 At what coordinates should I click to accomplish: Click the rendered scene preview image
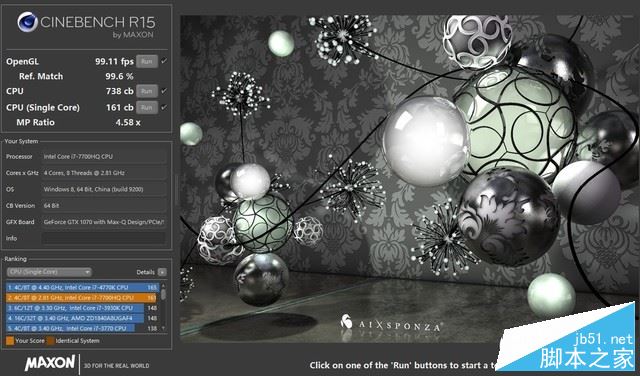tap(408, 179)
